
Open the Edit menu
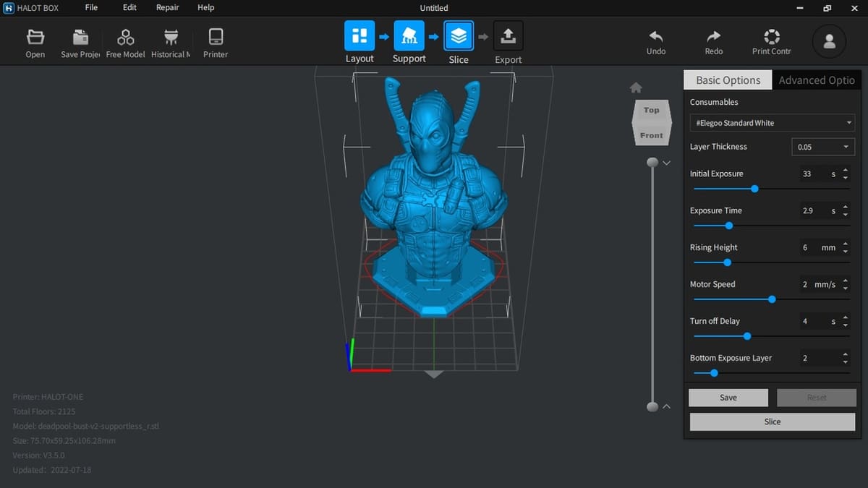tap(129, 7)
